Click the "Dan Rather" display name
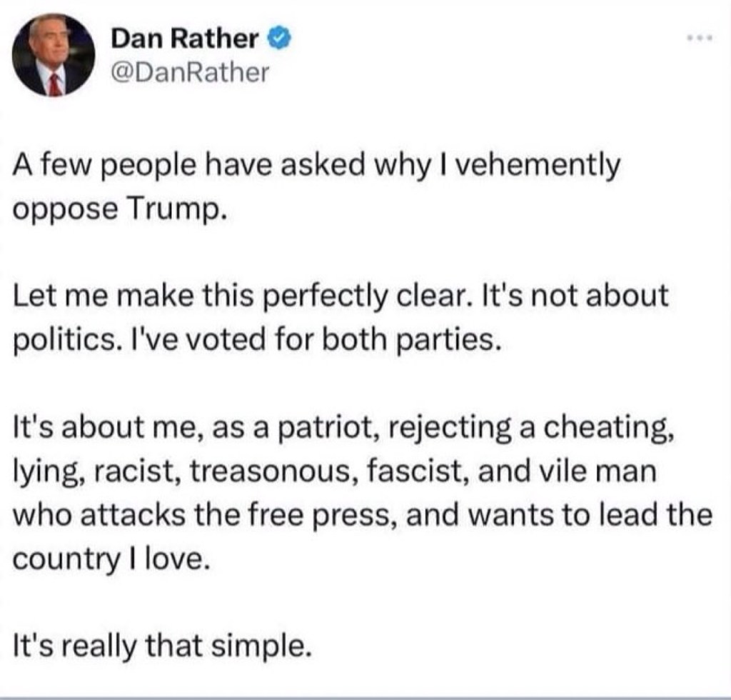Screen dimensions: 731x700 184,41
